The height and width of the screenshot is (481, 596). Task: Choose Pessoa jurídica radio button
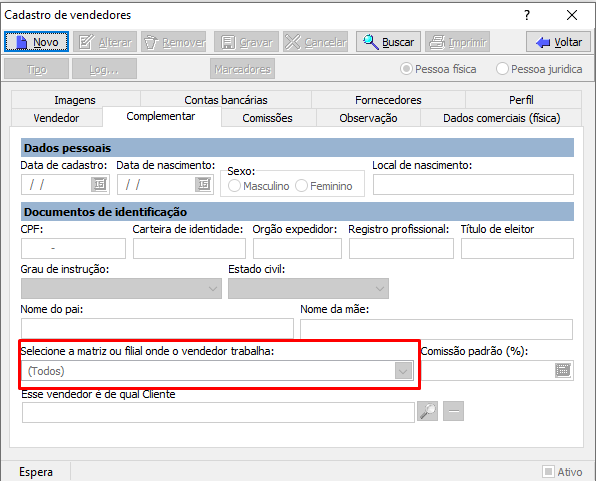(x=502, y=69)
